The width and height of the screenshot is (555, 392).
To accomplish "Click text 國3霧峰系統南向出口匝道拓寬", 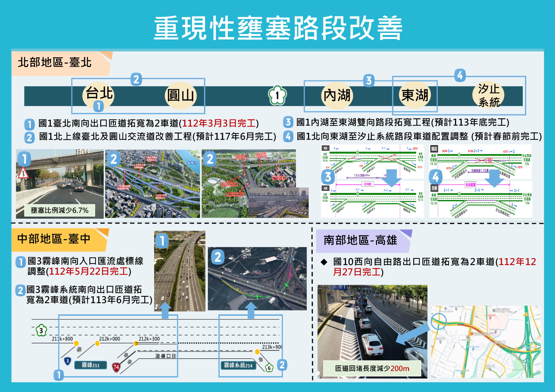I will (x=84, y=294).
